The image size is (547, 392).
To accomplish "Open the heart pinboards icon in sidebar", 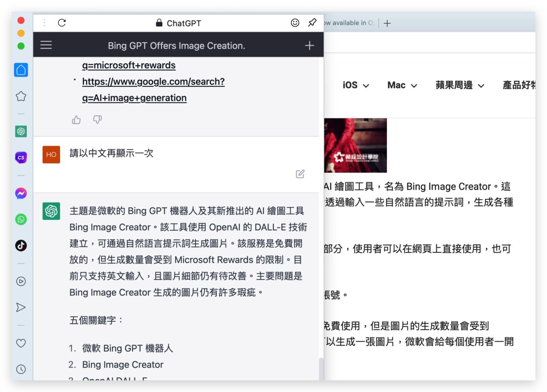I will pyautogui.click(x=21, y=343).
